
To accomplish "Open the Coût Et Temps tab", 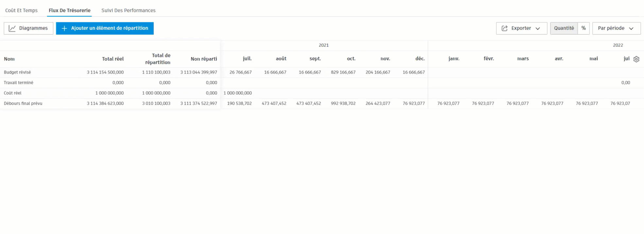I will click(21, 10).
